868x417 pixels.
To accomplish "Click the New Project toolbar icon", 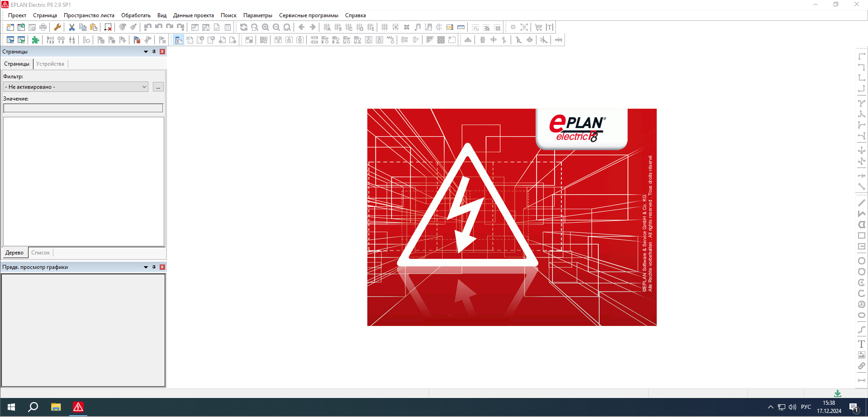I will (x=10, y=27).
